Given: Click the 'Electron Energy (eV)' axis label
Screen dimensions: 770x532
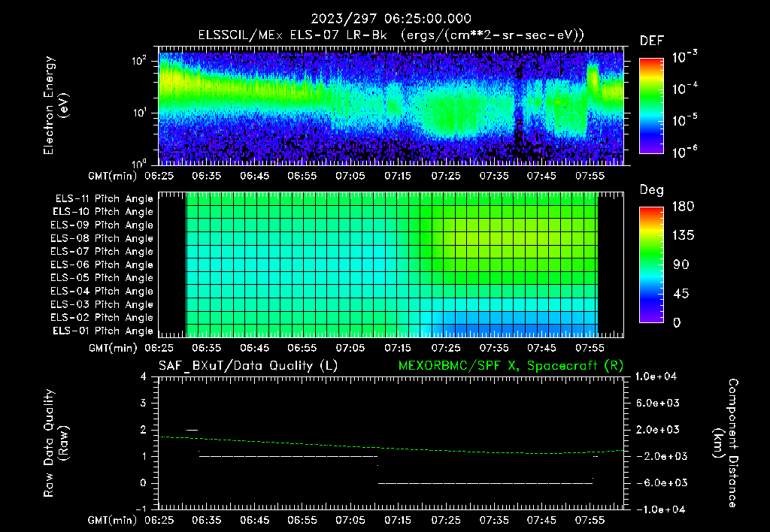Looking at the screenshot, I should pyautogui.click(x=56, y=105).
